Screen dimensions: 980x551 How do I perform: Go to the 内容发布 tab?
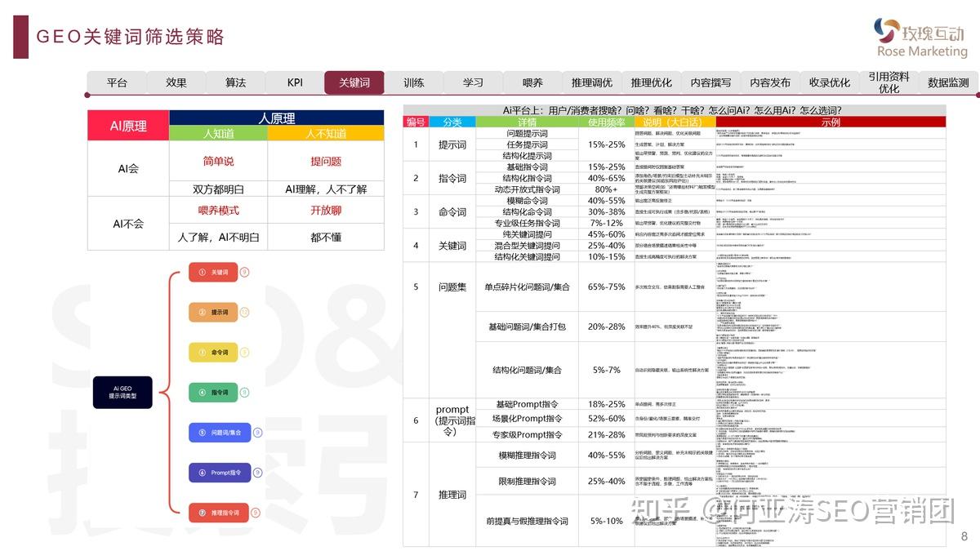pos(769,82)
